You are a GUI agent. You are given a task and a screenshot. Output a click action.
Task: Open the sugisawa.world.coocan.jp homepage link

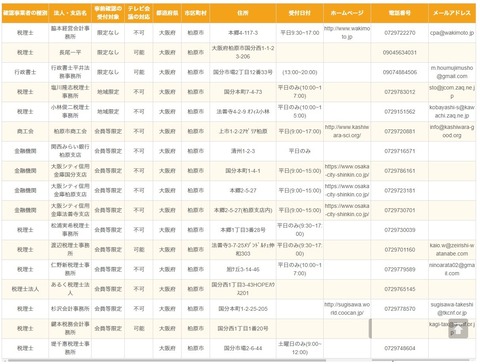[347, 309]
